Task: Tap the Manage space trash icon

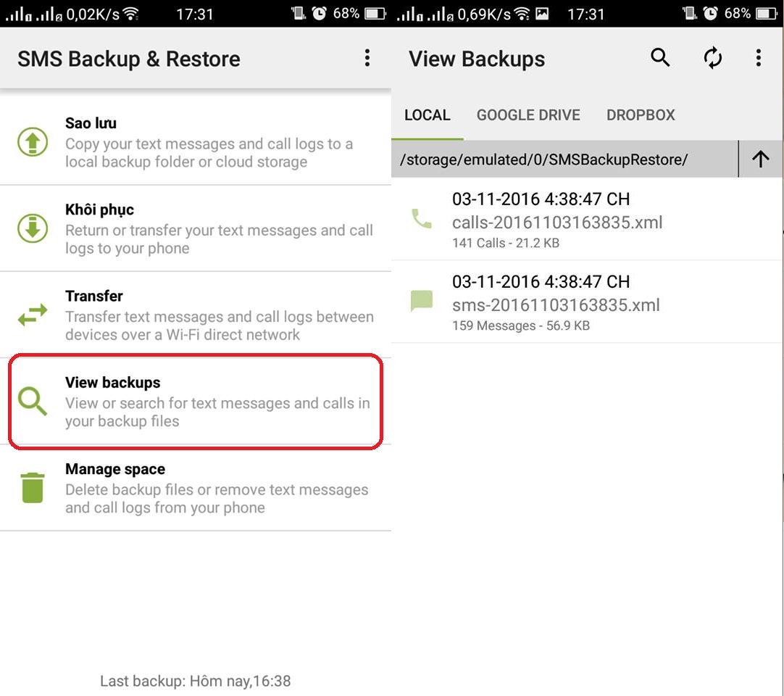Action: coord(33,488)
